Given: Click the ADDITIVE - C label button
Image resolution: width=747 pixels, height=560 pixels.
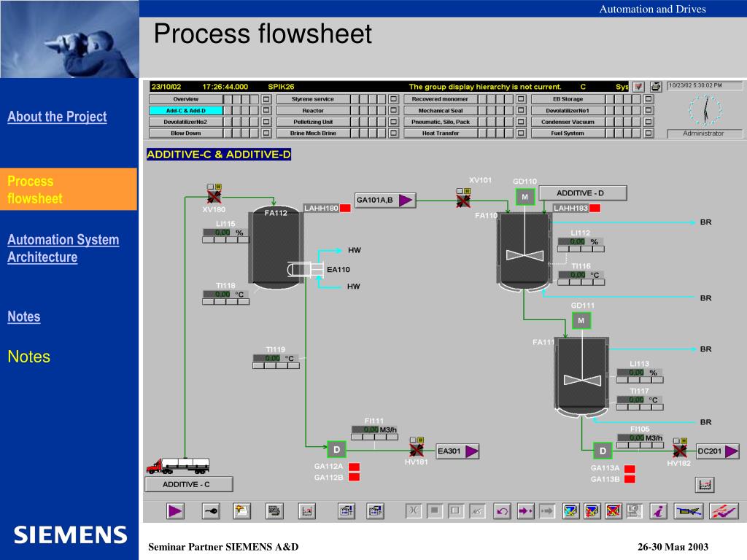Looking at the screenshot, I should point(189,484).
